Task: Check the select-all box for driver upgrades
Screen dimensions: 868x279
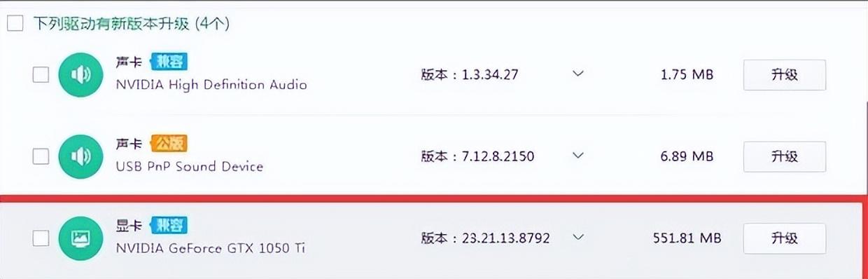Action: coord(15,24)
